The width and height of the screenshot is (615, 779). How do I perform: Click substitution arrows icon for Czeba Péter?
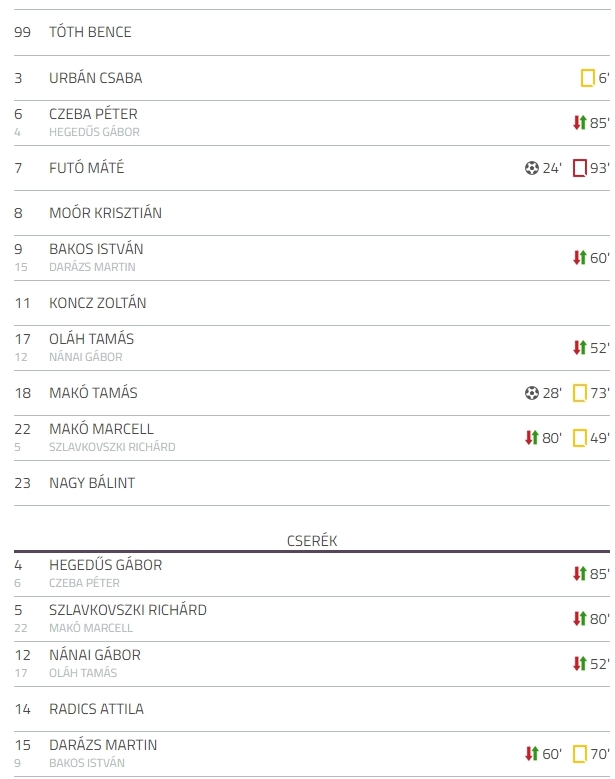coord(580,123)
